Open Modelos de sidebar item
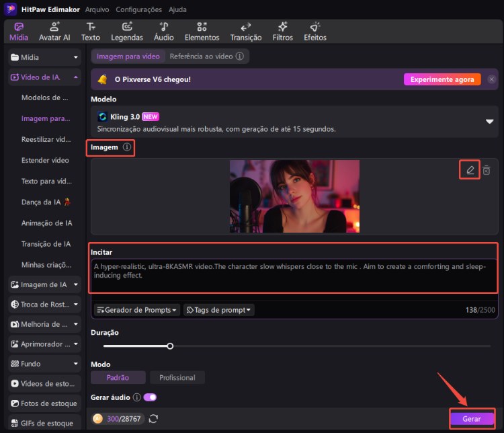Screen dimensions: 504x433 coord(44,97)
